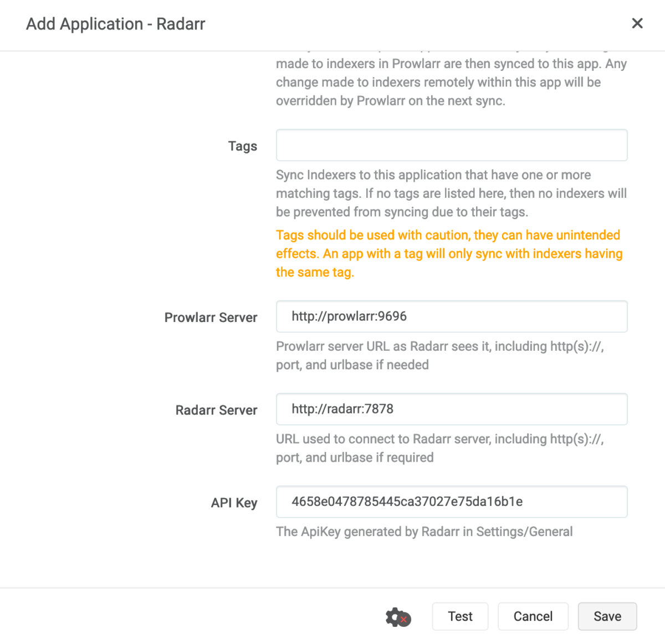Screen dimensions: 665x644
Task: Click the API Key helper description text
Action: coord(424,531)
